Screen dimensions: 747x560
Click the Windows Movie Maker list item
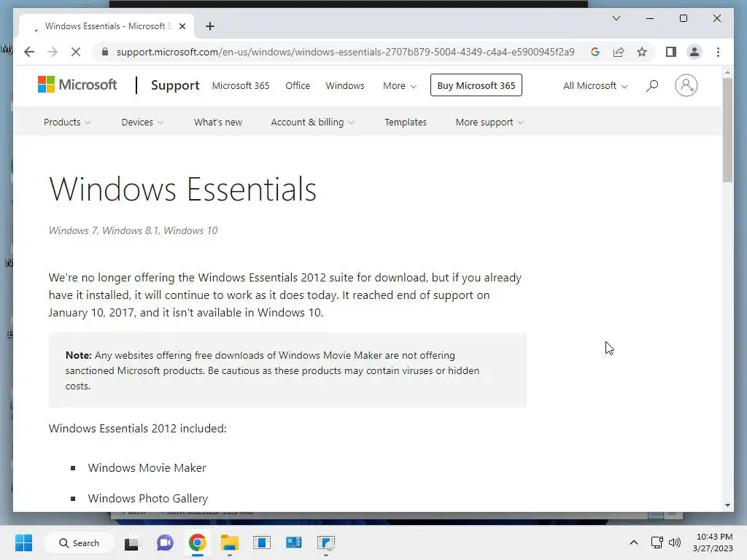(x=147, y=468)
